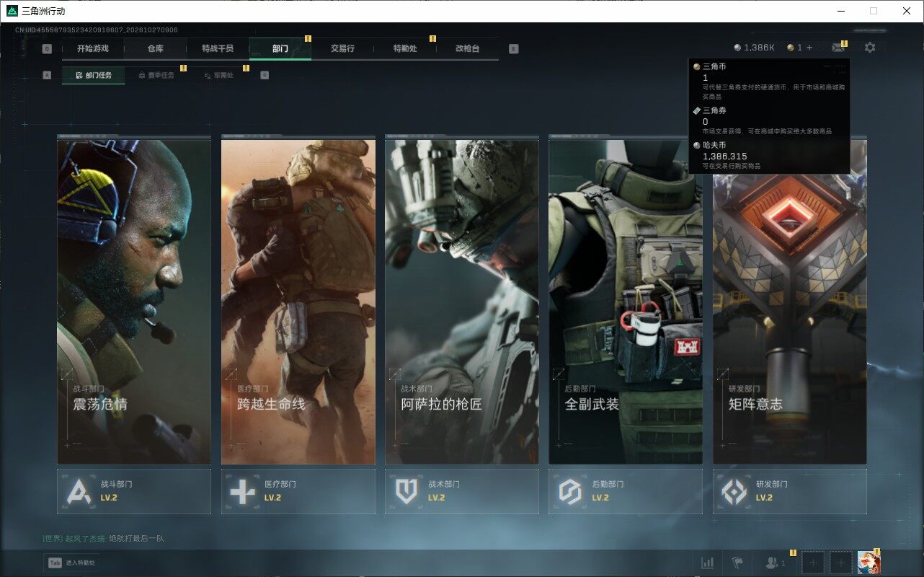The height and width of the screenshot is (577, 924).
Task: Open the 仓库 tab
Action: (x=156, y=48)
